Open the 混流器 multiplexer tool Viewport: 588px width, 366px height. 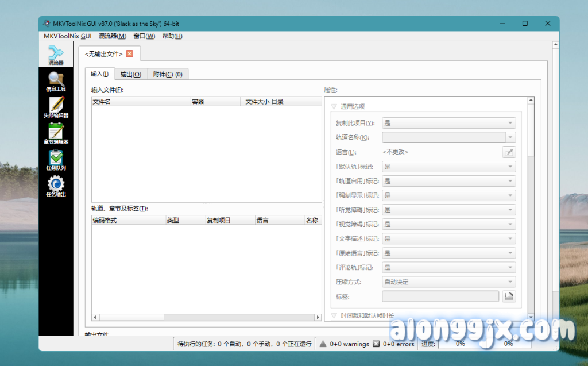click(x=56, y=55)
